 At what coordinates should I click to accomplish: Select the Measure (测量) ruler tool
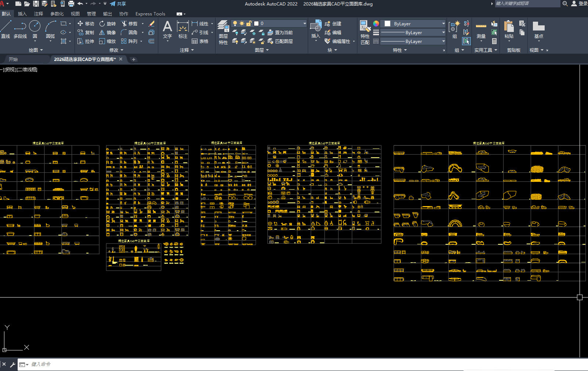(x=481, y=30)
